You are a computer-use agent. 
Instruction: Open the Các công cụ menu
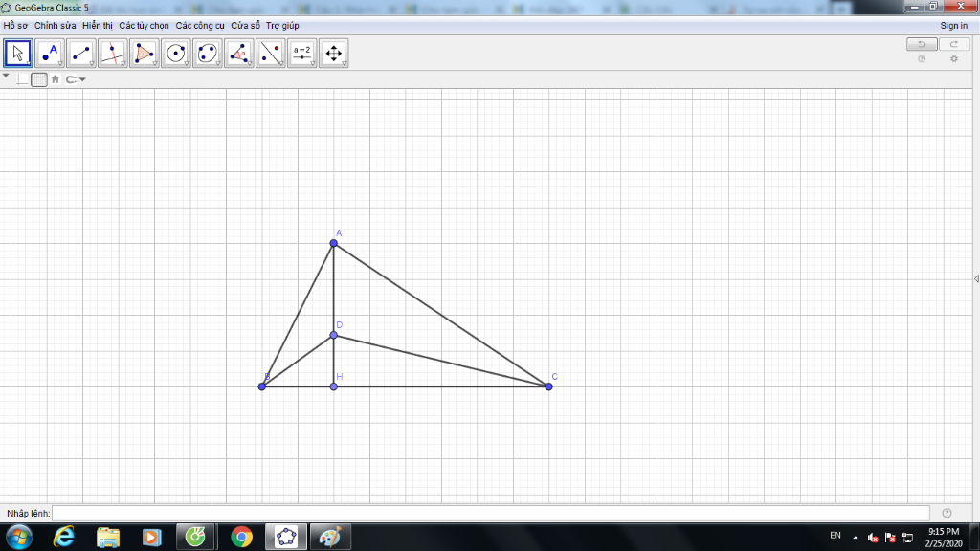click(x=199, y=26)
